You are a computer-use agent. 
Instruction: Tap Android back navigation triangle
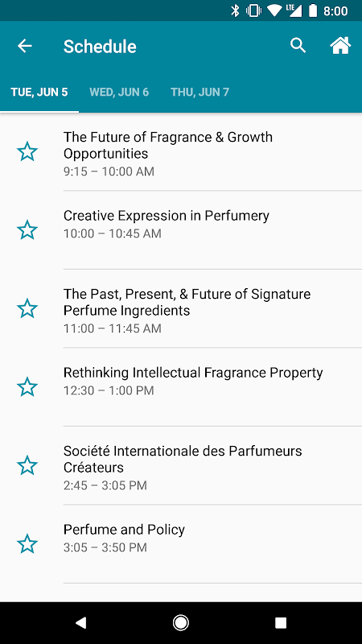click(81, 623)
